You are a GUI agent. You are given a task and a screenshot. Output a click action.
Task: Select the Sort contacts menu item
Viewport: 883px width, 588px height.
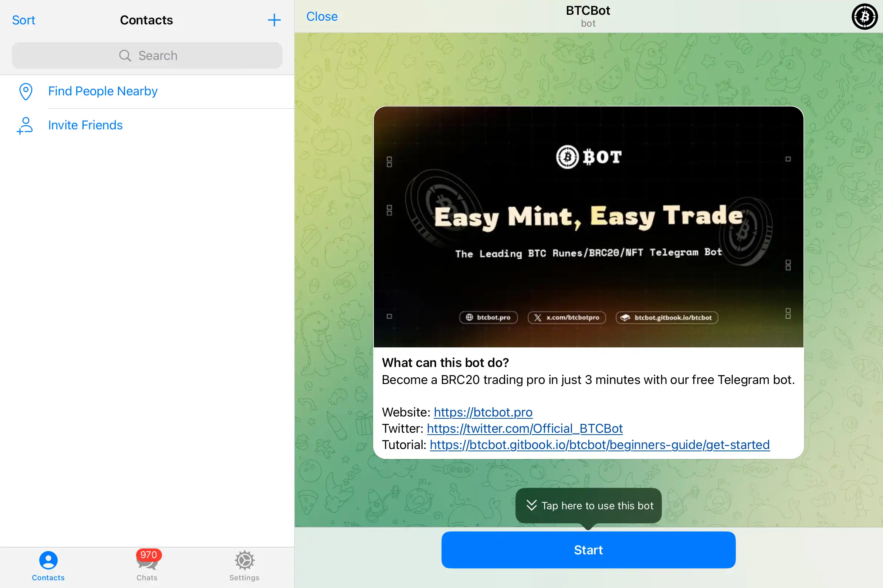click(24, 20)
